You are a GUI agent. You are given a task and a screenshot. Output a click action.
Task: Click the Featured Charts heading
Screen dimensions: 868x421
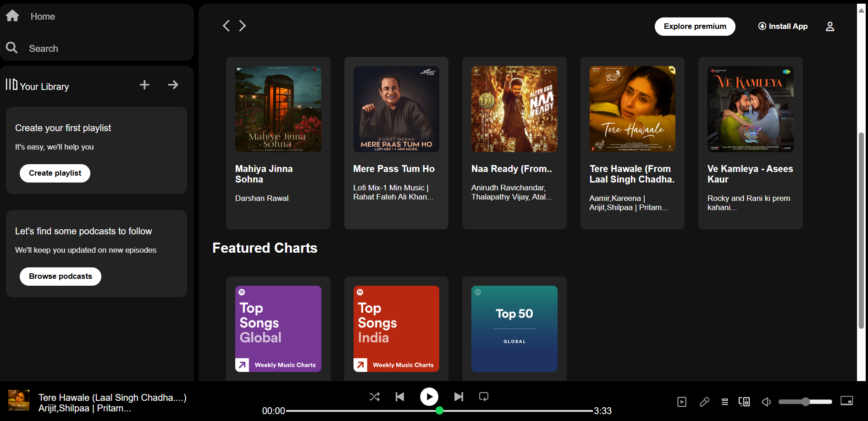(265, 248)
